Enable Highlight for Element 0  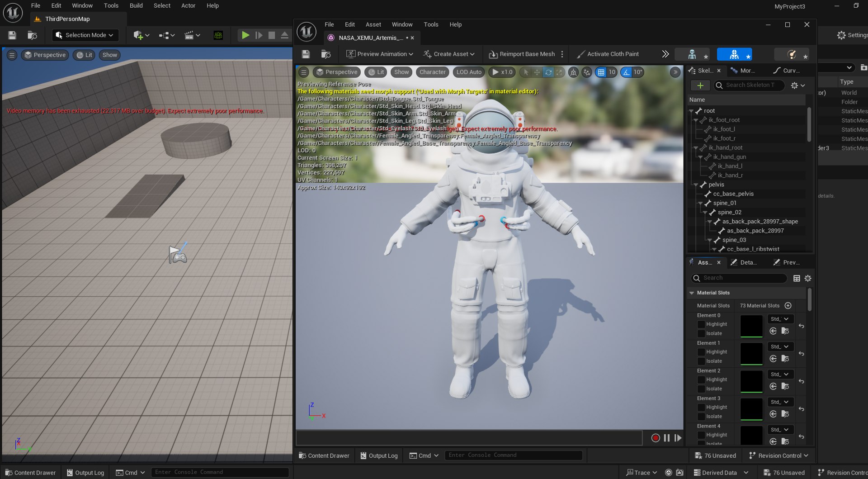701,324
